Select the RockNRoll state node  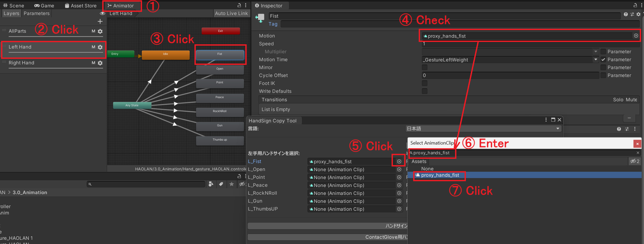[220, 112]
